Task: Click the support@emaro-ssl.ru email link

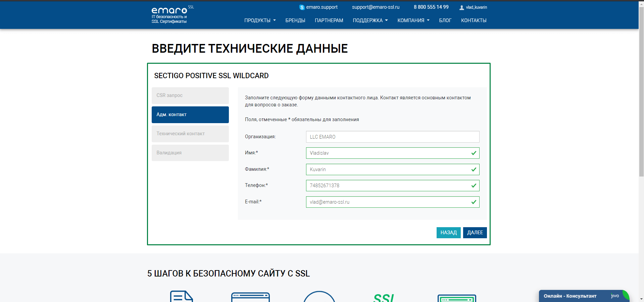Action: [376, 7]
